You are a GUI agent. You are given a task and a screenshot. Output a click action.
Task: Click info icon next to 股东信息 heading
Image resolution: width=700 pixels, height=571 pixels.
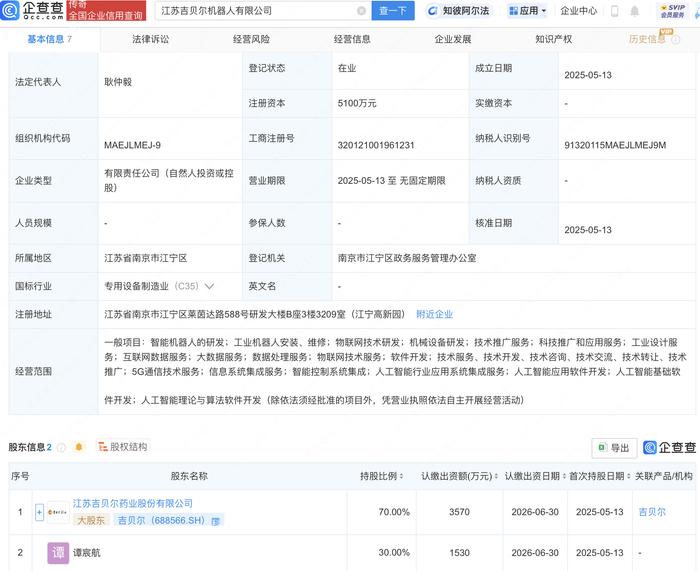[x=62, y=447]
